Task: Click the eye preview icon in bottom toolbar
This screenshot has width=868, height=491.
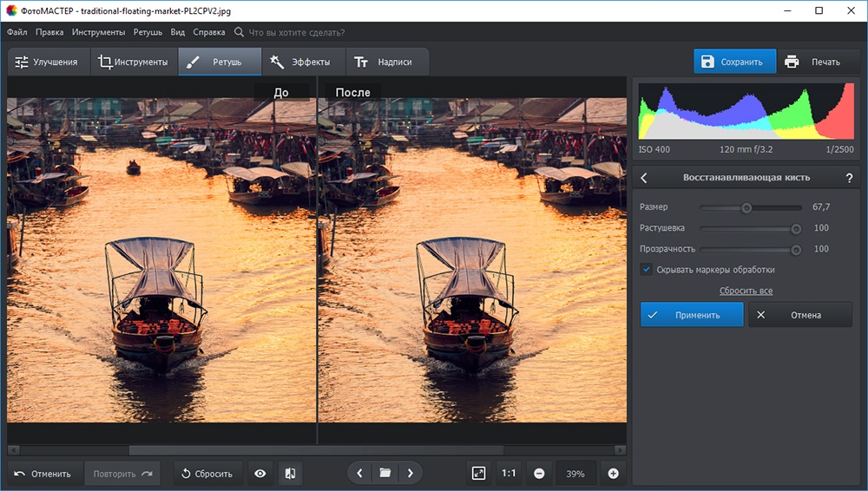Action: (x=260, y=474)
